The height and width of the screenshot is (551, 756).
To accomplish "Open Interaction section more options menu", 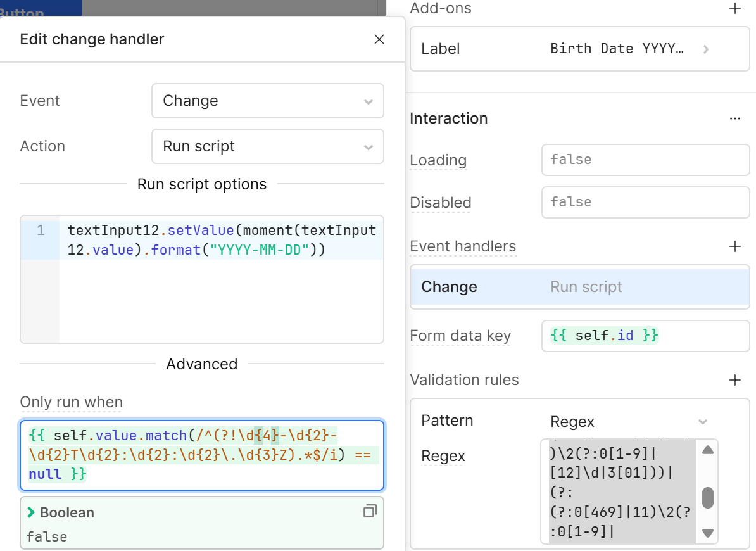I will pyautogui.click(x=734, y=118).
